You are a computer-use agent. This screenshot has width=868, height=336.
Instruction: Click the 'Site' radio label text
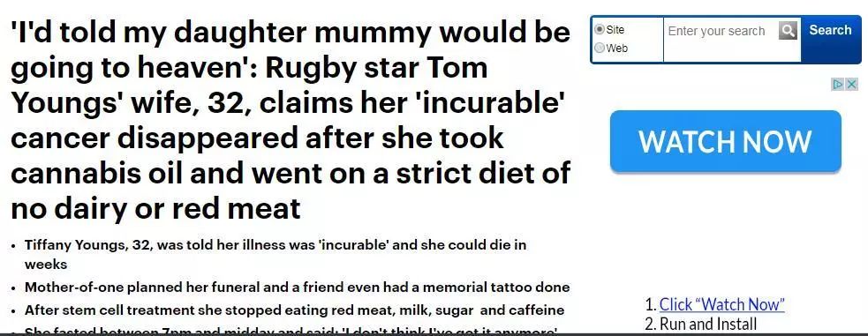coord(615,30)
